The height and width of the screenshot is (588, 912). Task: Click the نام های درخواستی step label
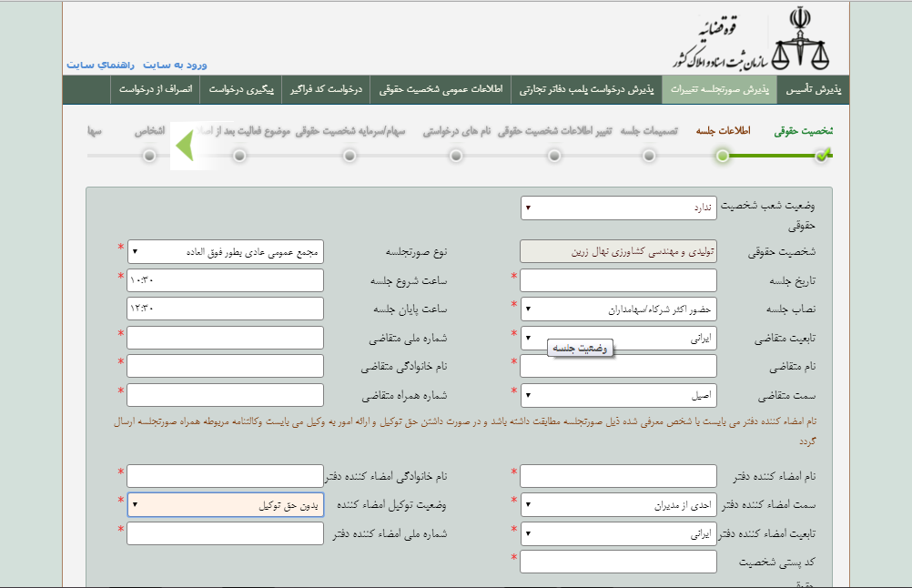[x=457, y=131]
